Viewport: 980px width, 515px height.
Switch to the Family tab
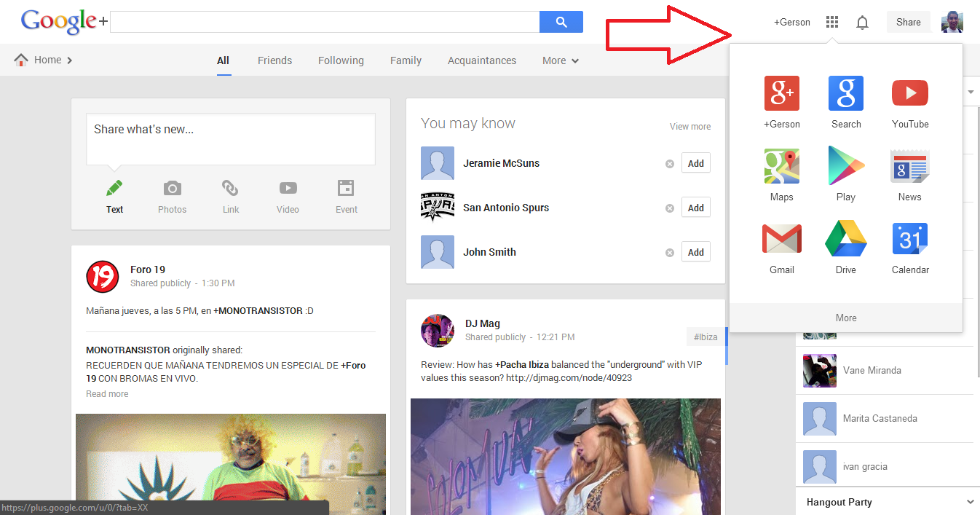(x=406, y=60)
